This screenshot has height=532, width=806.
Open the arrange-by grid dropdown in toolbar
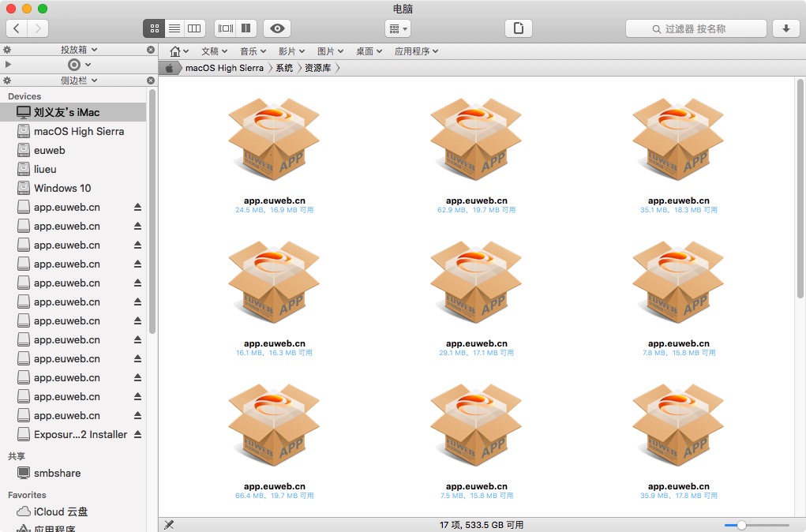pyautogui.click(x=398, y=28)
